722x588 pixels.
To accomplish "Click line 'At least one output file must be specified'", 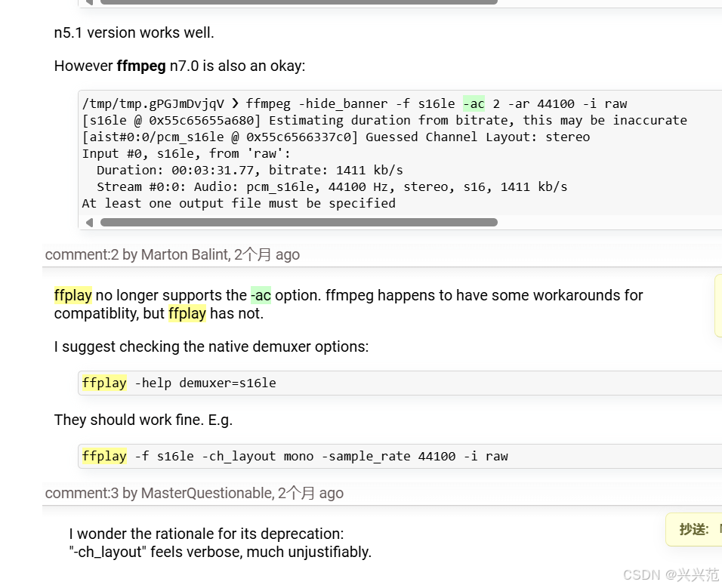I will coord(239,203).
